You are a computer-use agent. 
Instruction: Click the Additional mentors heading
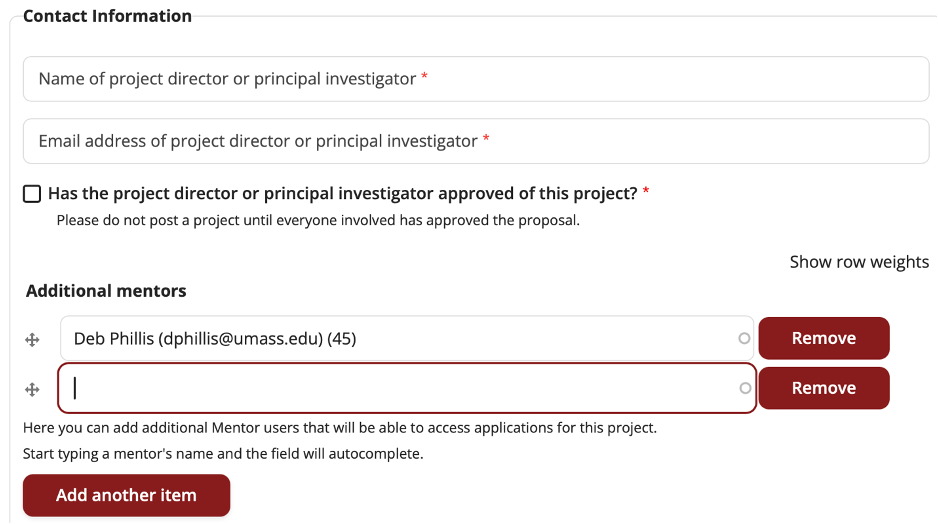106,291
